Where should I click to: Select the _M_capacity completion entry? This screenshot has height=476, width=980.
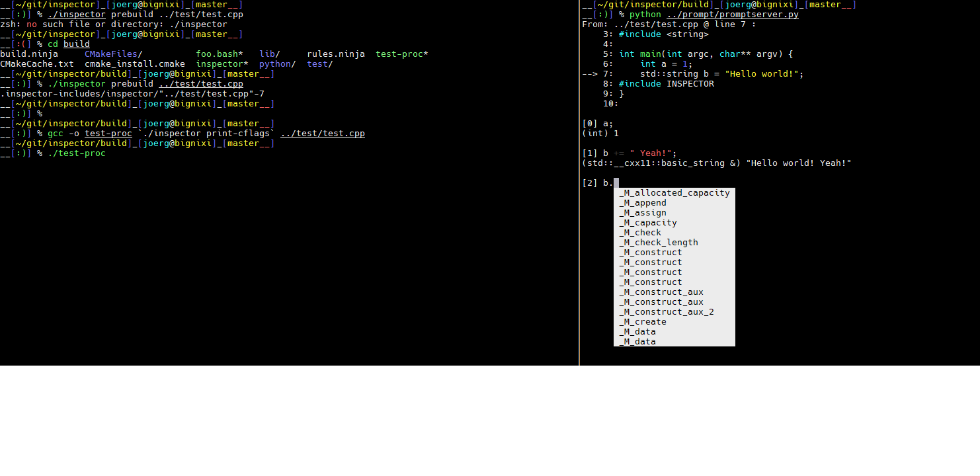point(674,223)
